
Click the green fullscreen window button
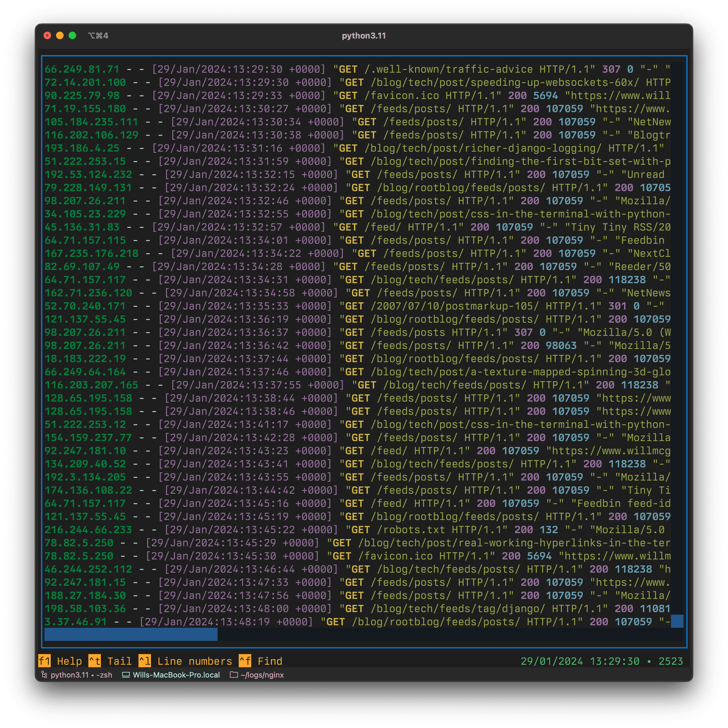[72, 35]
